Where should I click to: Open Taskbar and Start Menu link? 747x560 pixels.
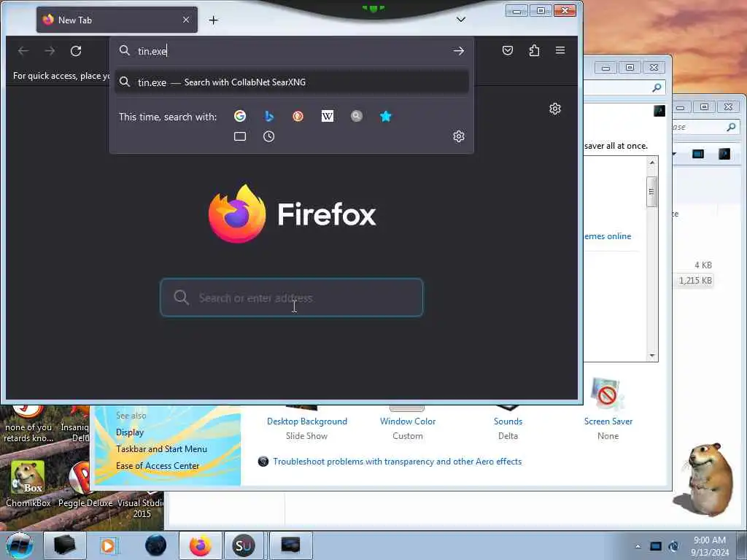161,449
